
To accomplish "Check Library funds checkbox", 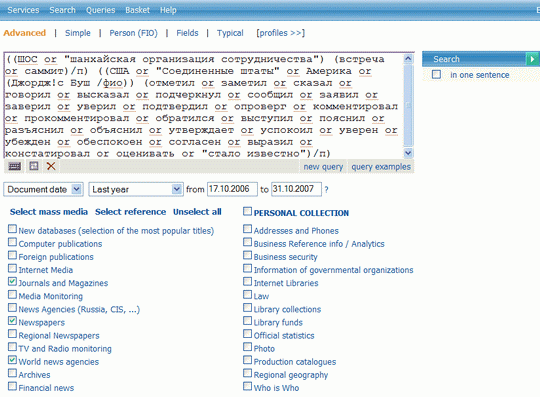I will [x=247, y=321].
